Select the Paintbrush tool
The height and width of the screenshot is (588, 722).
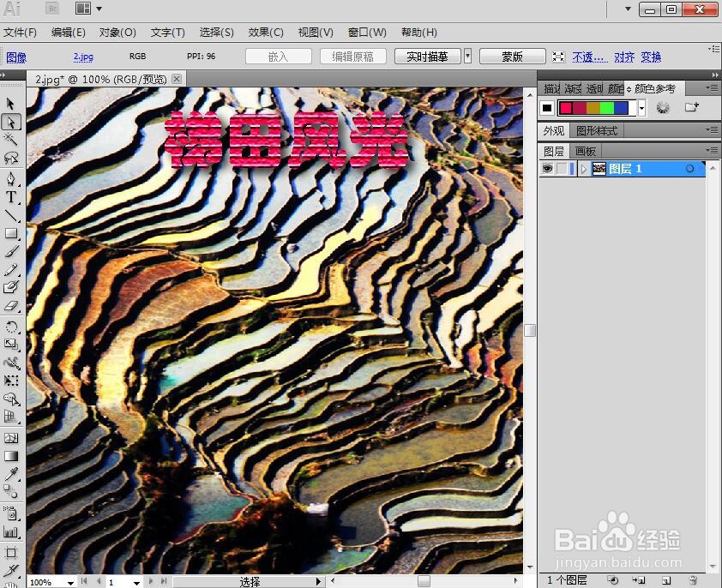(11, 251)
